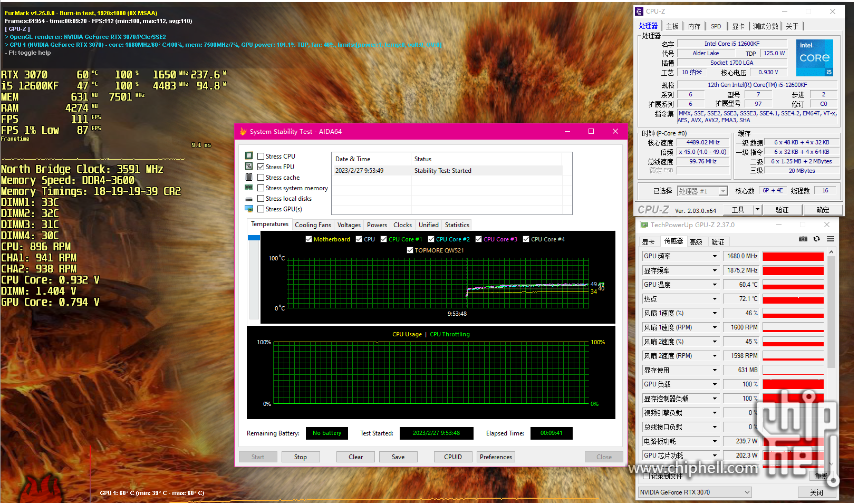Screen dimensions: 854x503
Task: Toggle GPU-Z log to file checkbox
Action: (645, 476)
